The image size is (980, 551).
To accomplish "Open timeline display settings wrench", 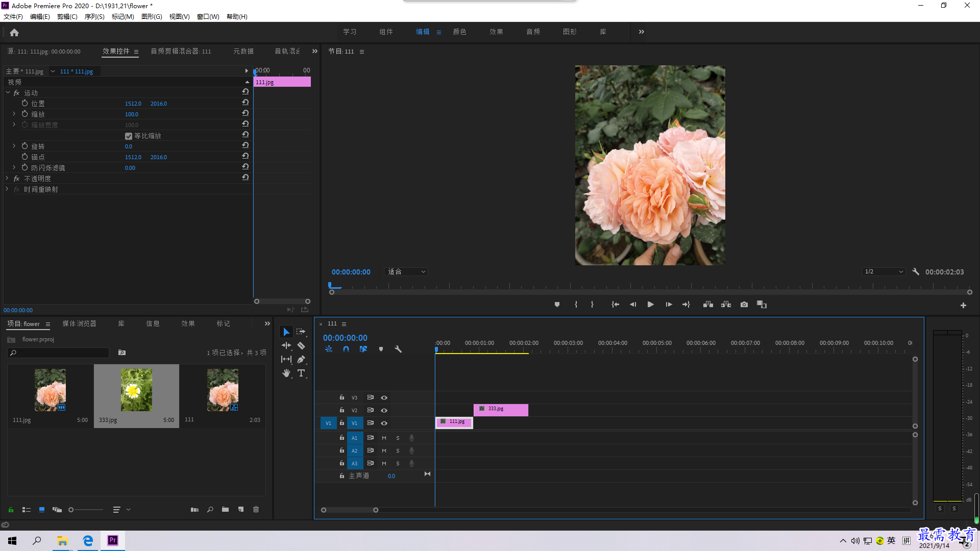I will [x=398, y=349].
